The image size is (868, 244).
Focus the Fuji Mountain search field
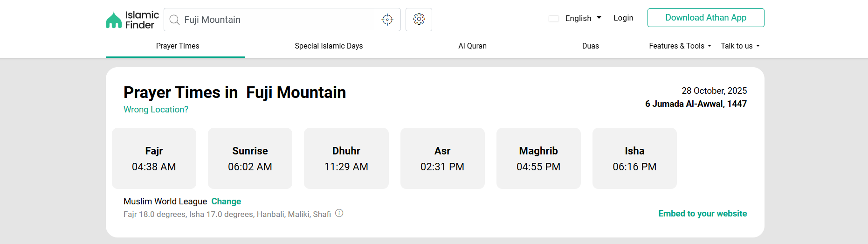pyautogui.click(x=280, y=20)
